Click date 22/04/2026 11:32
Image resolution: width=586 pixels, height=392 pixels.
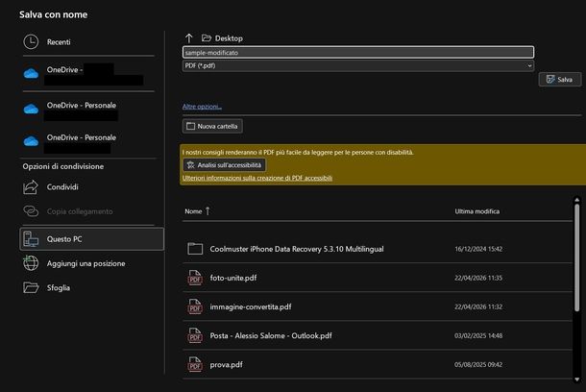pos(478,306)
